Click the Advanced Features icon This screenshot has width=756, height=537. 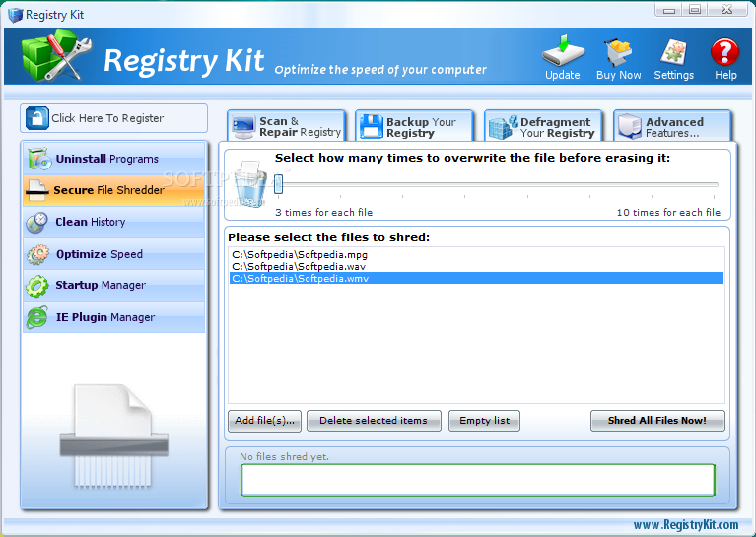pyautogui.click(x=630, y=127)
